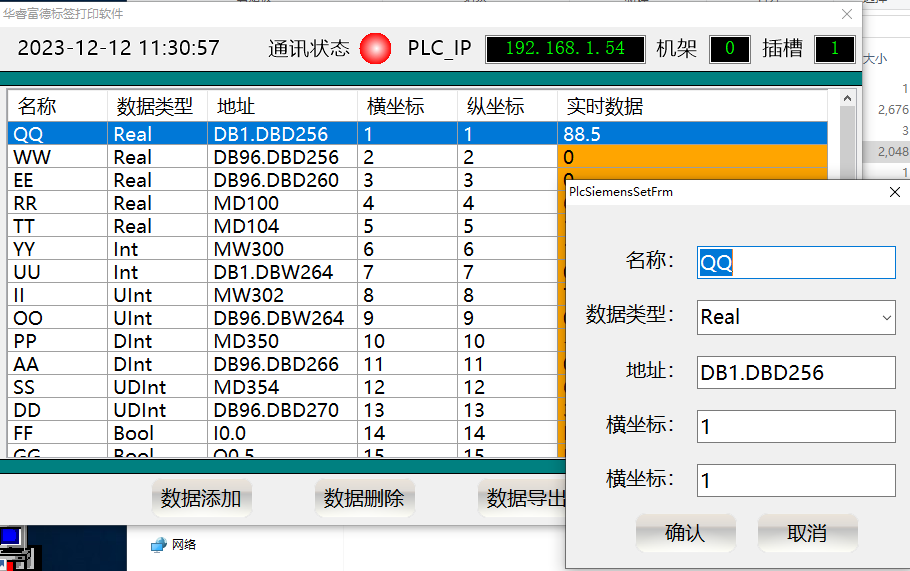Click the 机架 value field

click(729, 49)
